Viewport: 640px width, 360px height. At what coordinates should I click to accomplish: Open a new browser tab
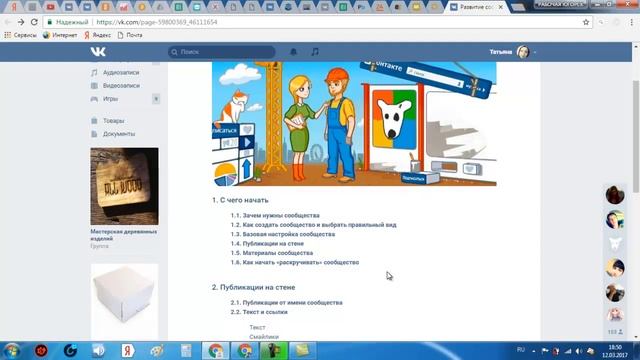click(518, 7)
